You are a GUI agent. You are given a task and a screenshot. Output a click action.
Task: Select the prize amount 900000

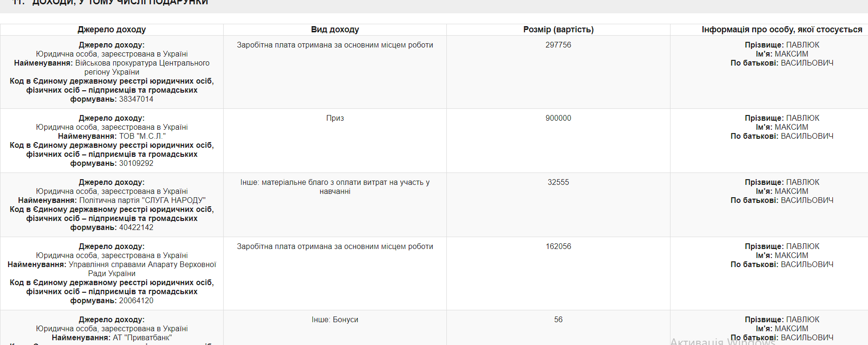558,118
